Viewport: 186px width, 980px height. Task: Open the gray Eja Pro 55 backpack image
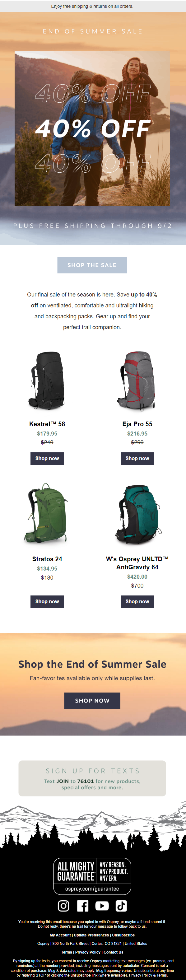pyautogui.click(x=137, y=381)
